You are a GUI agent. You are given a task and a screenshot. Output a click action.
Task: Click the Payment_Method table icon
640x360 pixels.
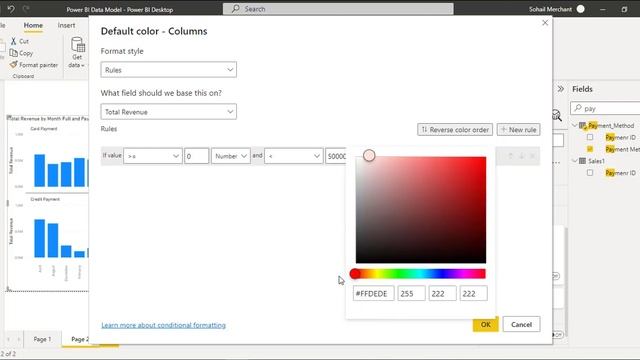tap(583, 126)
